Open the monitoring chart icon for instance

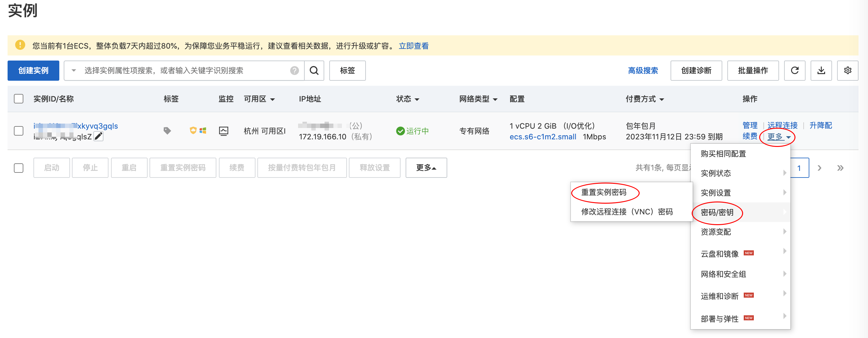(224, 131)
